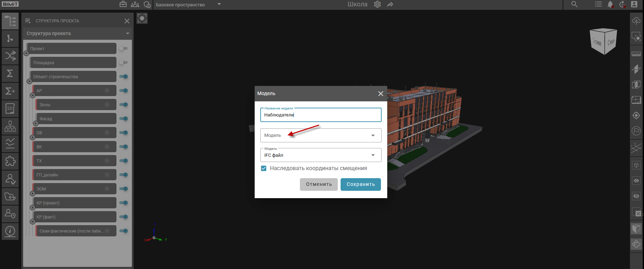
Task: Turn off visibility switch for Фасад
Action: (123, 119)
